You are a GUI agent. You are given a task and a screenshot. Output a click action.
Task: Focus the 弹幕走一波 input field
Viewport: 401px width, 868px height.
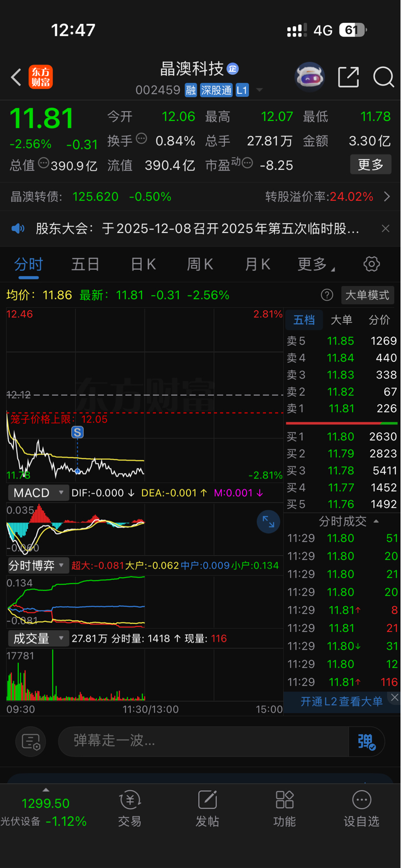[x=203, y=741]
